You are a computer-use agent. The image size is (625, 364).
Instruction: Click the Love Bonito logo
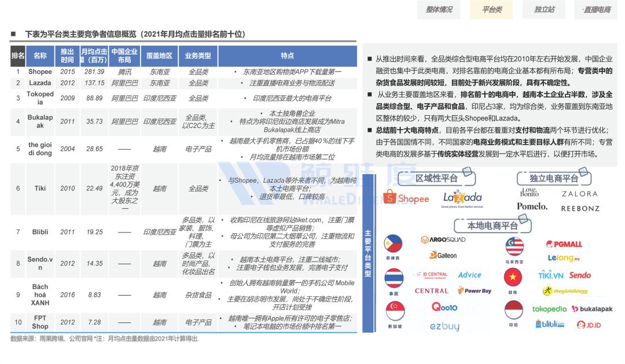click(530, 192)
